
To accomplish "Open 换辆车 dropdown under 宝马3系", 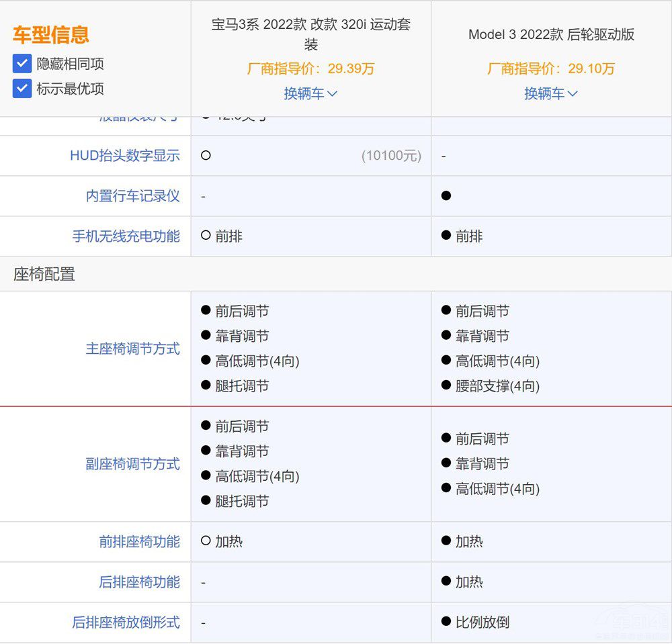I will click(310, 93).
